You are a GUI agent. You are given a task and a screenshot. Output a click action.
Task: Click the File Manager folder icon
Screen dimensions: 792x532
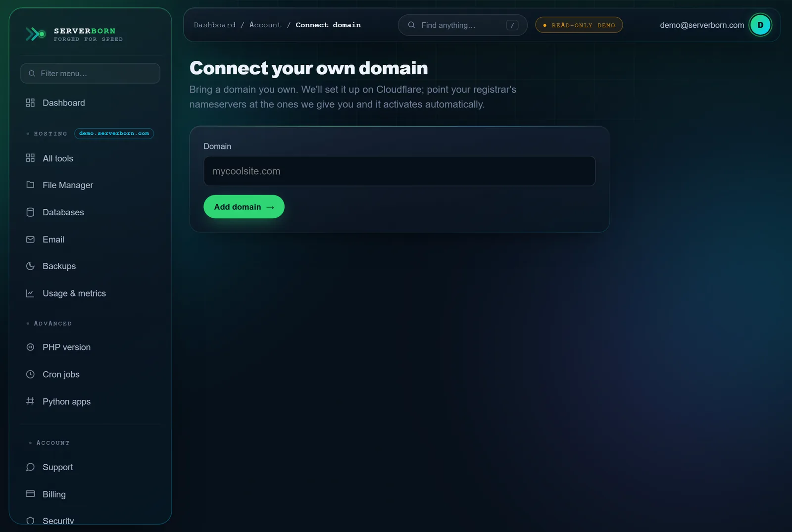click(x=30, y=185)
